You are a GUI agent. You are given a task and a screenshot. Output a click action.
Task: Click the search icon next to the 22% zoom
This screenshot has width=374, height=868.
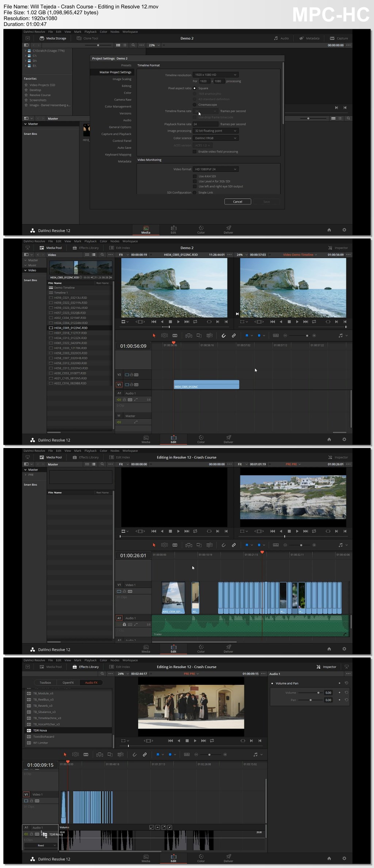click(133, 45)
